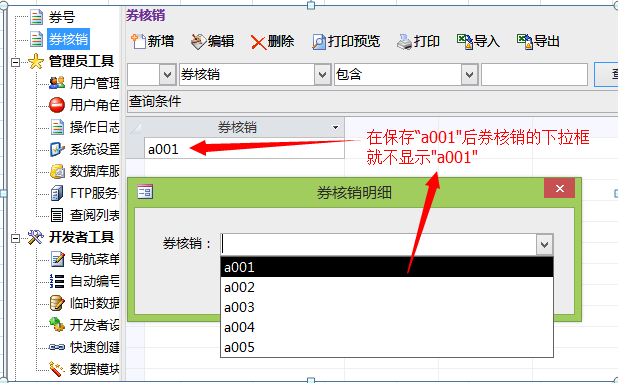Collapse the 开发者工具 tree node
This screenshot has height=383, width=618.
(15, 238)
